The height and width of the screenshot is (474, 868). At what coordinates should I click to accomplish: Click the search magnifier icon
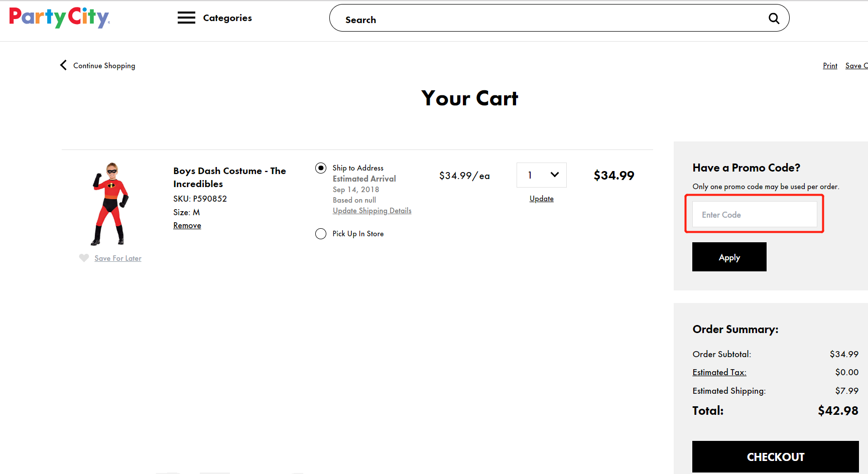[x=774, y=19]
